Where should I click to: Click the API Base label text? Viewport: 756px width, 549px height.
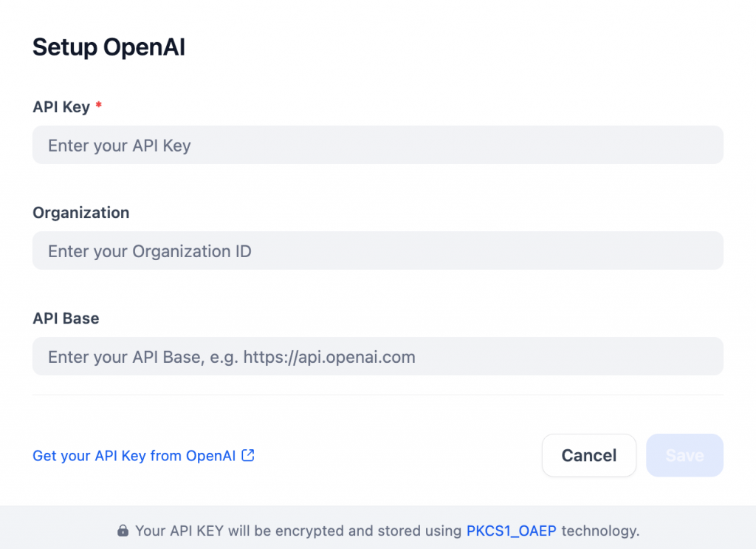click(x=66, y=318)
